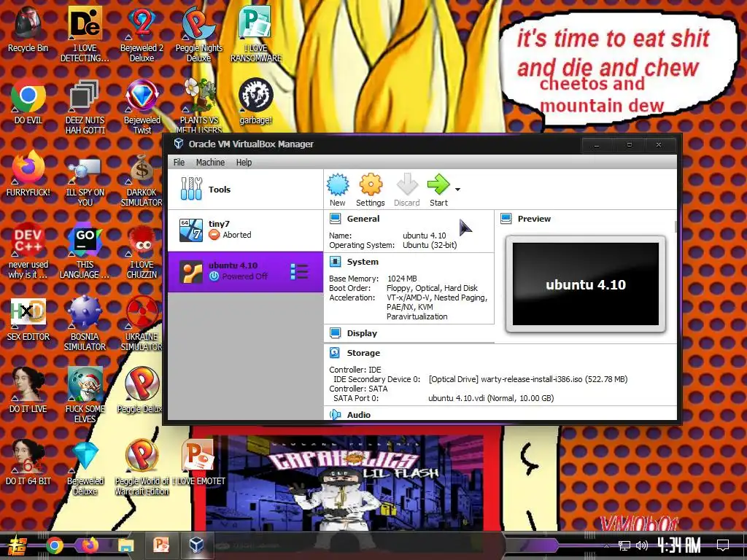Select the I LOVE DETECTING desktop icon
The image size is (747, 560).
85,34
